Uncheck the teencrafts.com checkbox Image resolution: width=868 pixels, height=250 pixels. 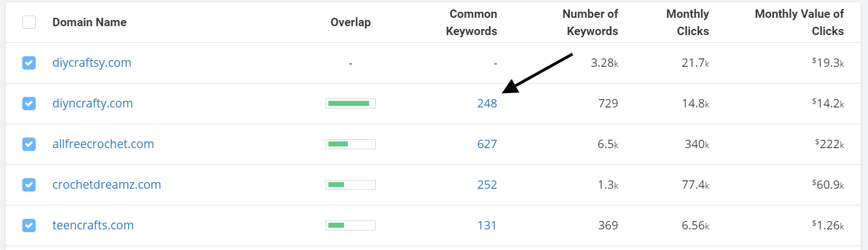29,226
